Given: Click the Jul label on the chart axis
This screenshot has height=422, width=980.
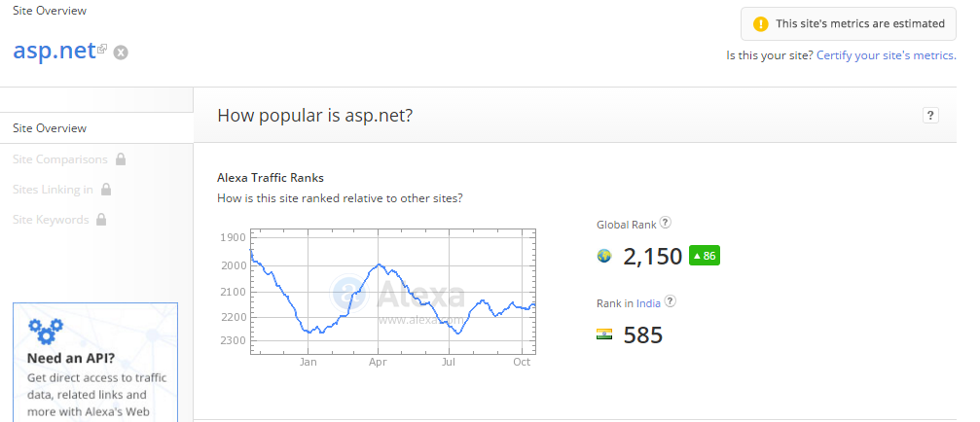Looking at the screenshot, I should 448,362.
